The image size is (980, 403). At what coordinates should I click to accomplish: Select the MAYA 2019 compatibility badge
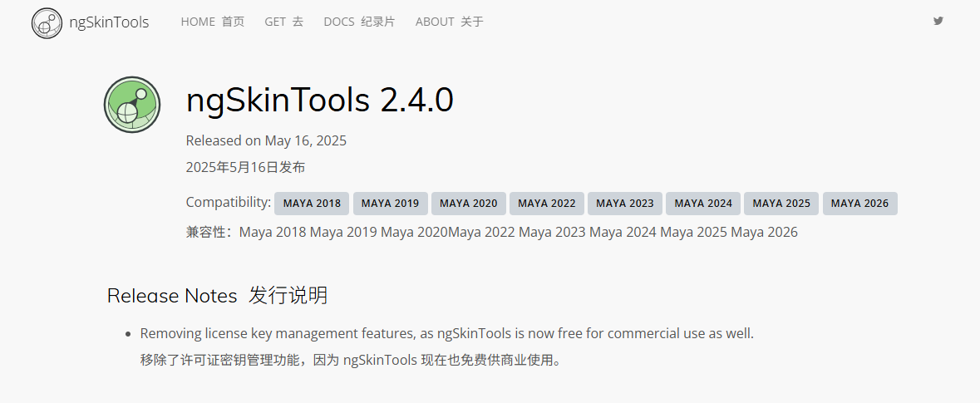click(390, 204)
